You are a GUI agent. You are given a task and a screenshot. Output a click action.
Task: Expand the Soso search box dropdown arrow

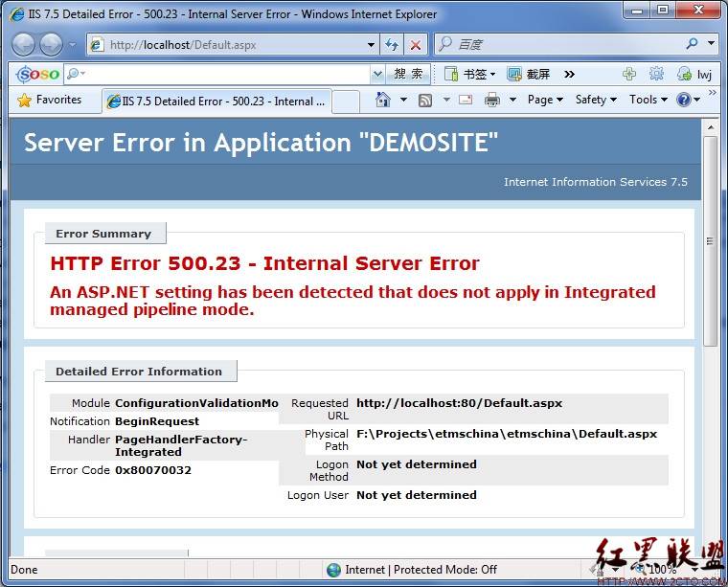tap(376, 74)
